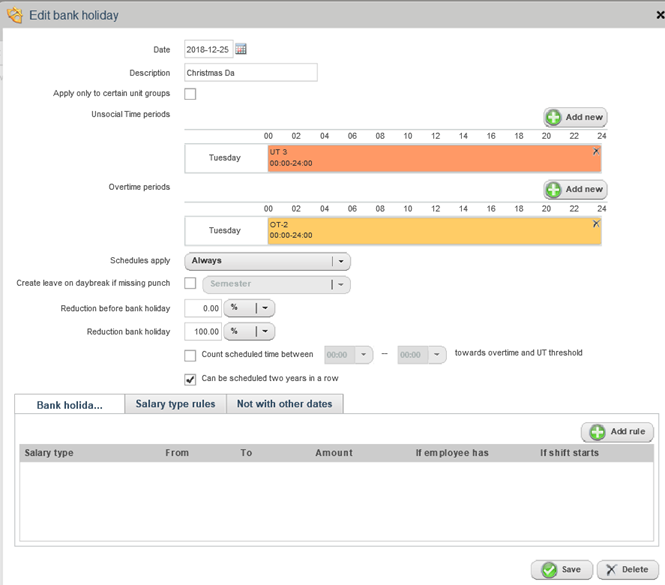
Task: Select the yellow OT-2 time block
Action: pos(434,231)
